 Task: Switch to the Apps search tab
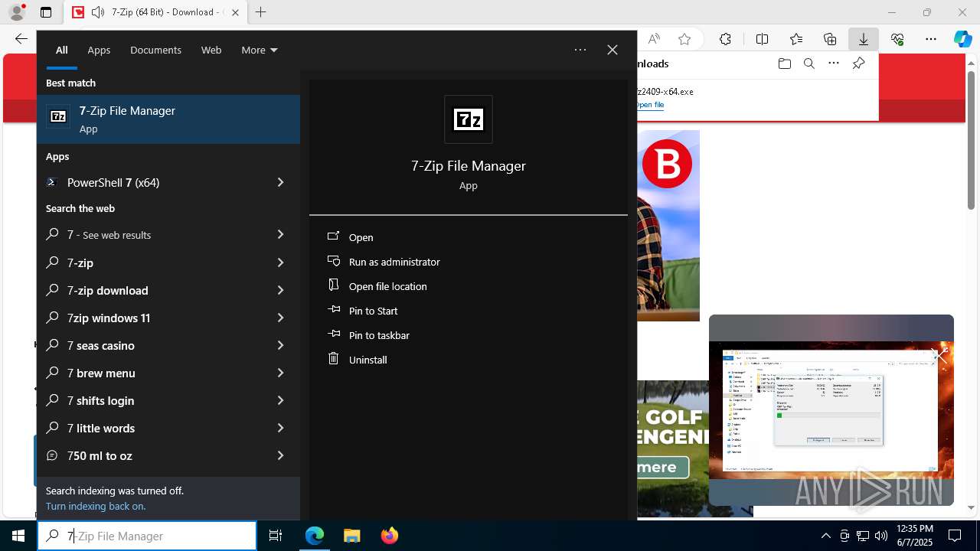tap(99, 50)
